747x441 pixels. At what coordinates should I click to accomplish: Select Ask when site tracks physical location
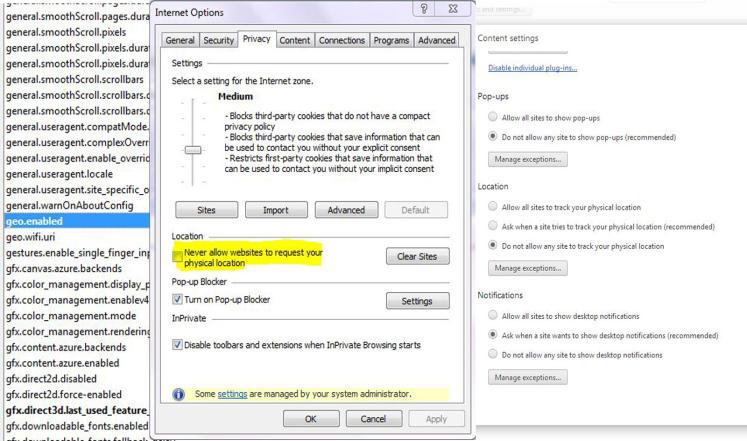[x=494, y=226]
